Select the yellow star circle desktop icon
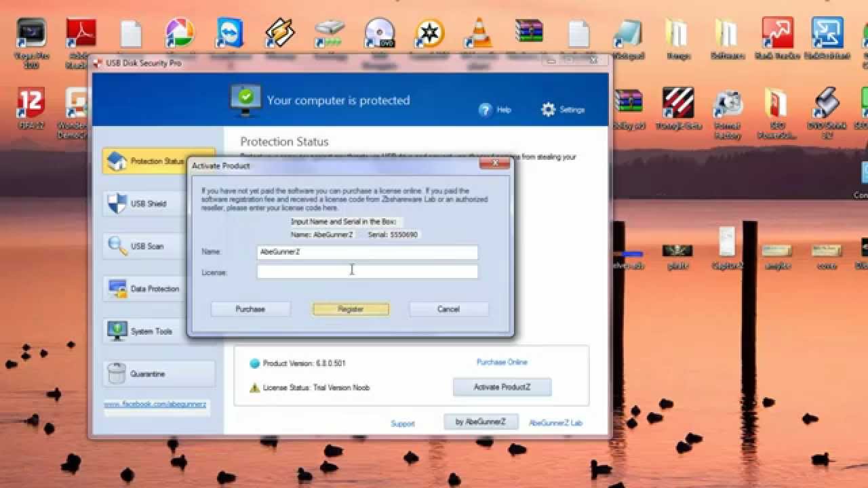 pos(429,34)
